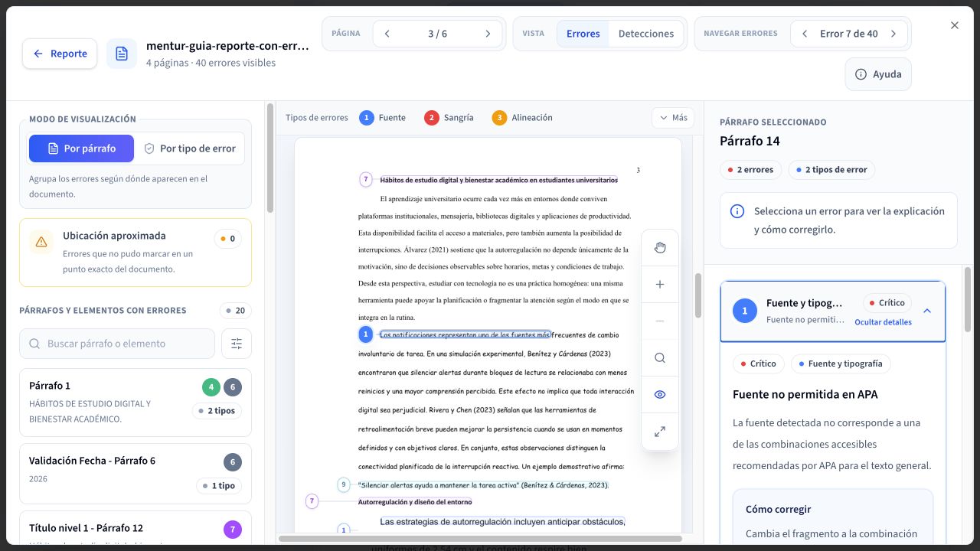
Task: Click the count badge 20 of paragraphs
Action: [235, 311]
